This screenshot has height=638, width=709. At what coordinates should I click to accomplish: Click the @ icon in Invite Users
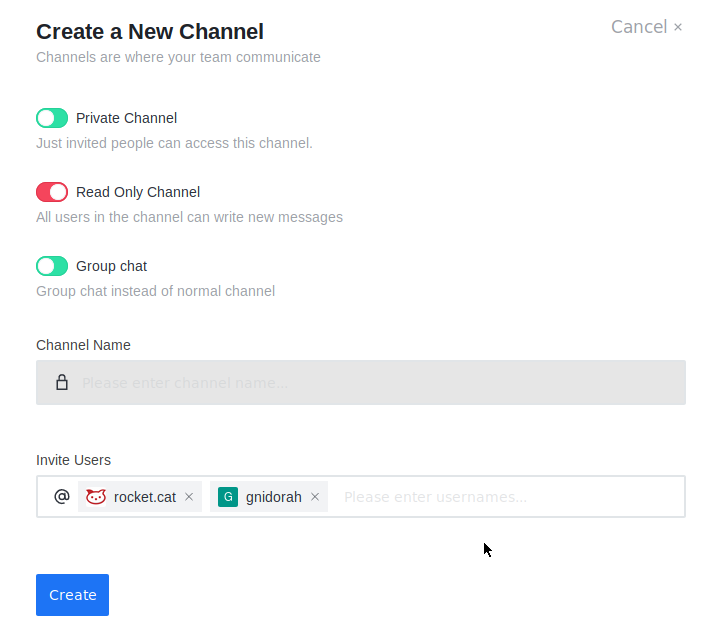click(x=62, y=497)
